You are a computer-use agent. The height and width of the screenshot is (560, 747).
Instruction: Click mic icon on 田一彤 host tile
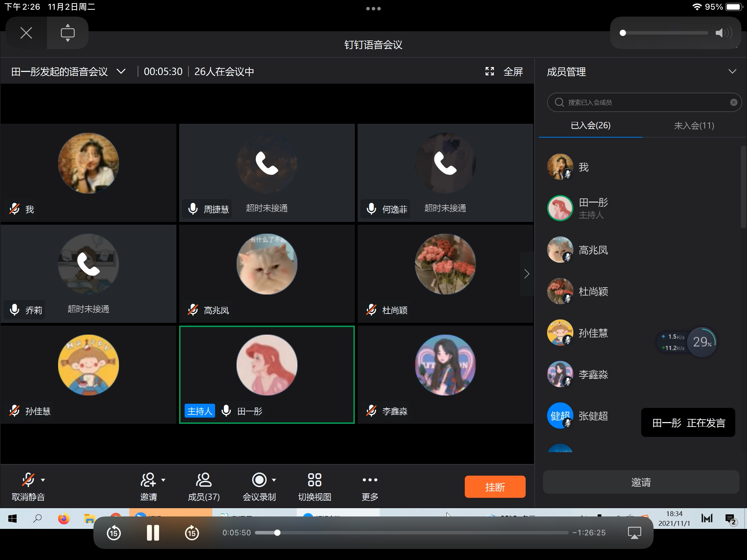pos(226,411)
